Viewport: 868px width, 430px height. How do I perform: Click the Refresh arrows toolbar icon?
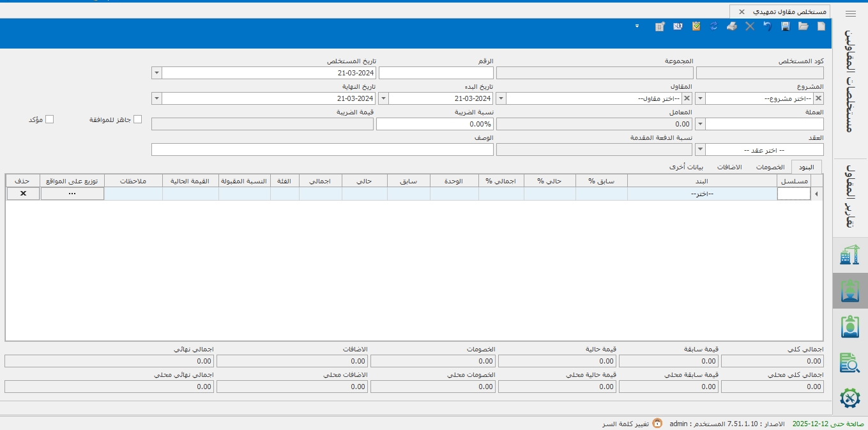714,26
